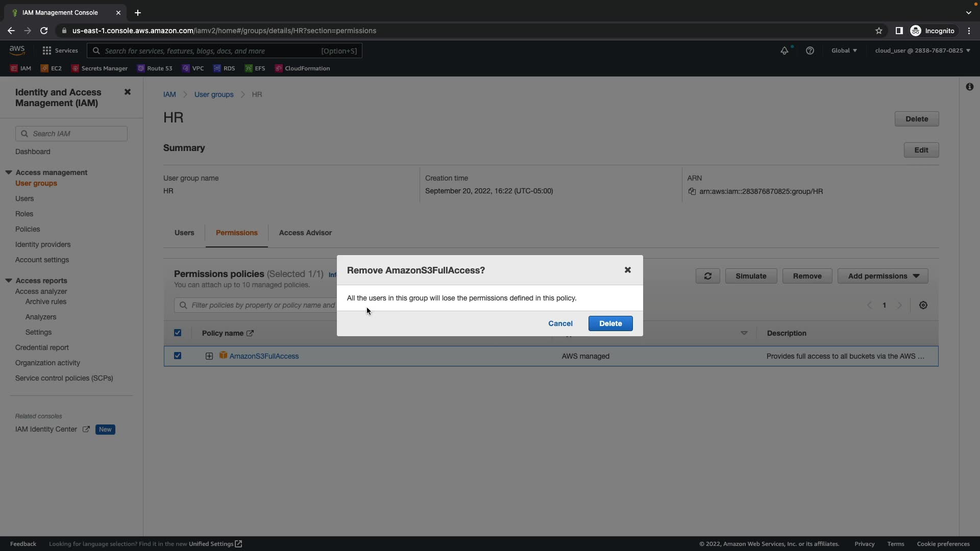Click the info panel icon at right edge

tap(969, 87)
